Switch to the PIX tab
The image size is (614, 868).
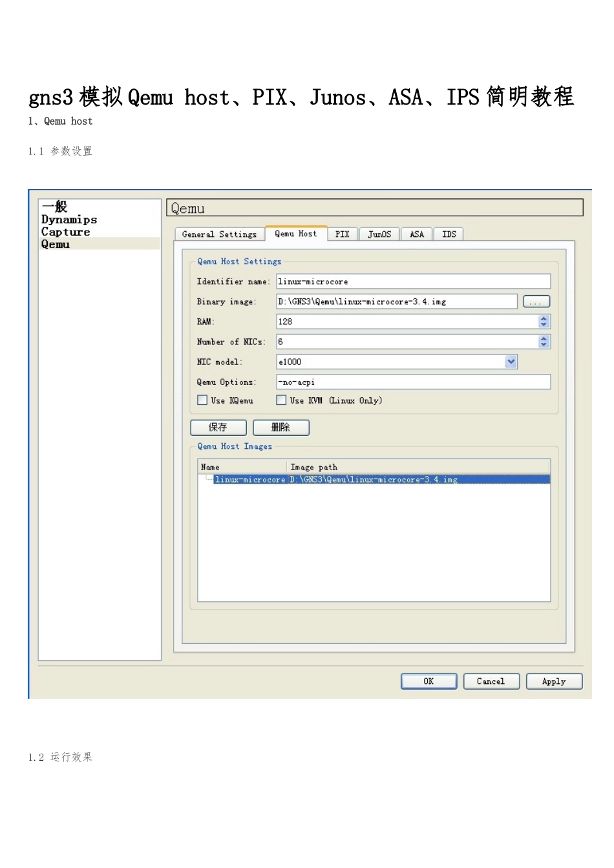[343, 234]
